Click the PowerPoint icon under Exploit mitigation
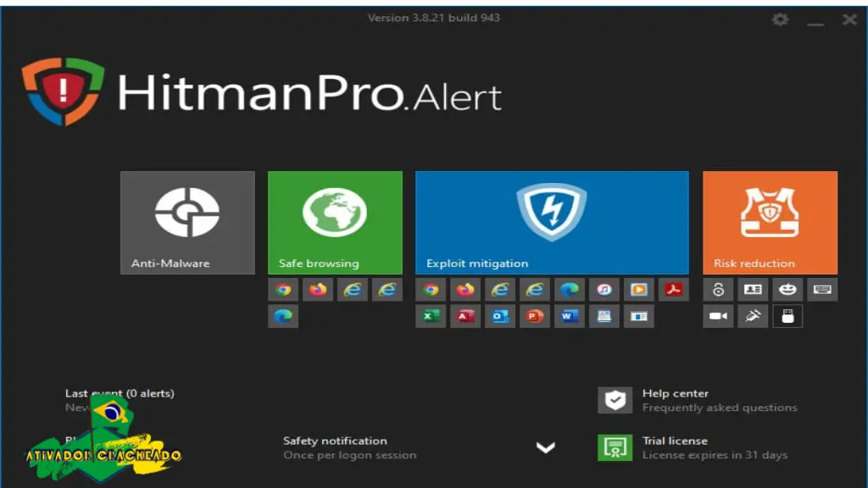The image size is (868, 488). (535, 317)
